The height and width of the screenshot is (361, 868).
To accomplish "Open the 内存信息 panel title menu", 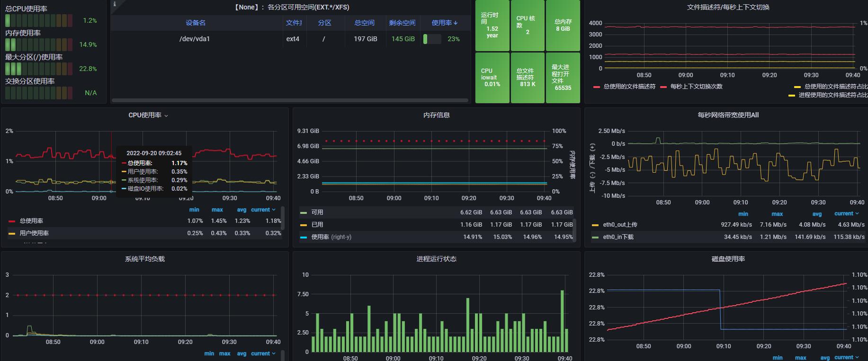I will pos(436,115).
